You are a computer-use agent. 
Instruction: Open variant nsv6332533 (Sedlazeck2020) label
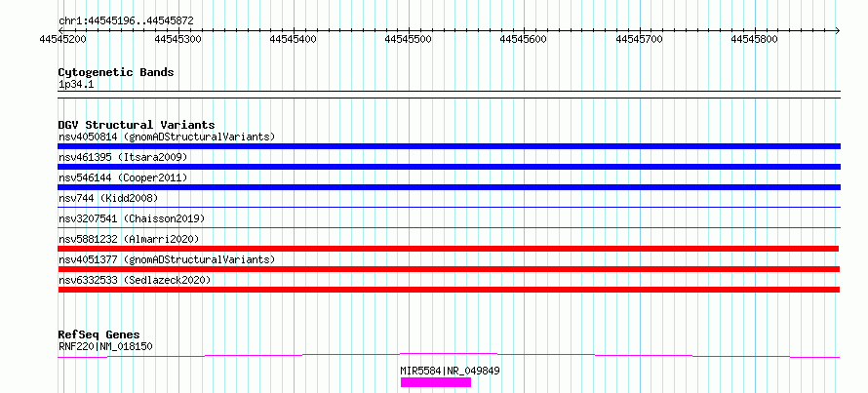click(x=135, y=280)
